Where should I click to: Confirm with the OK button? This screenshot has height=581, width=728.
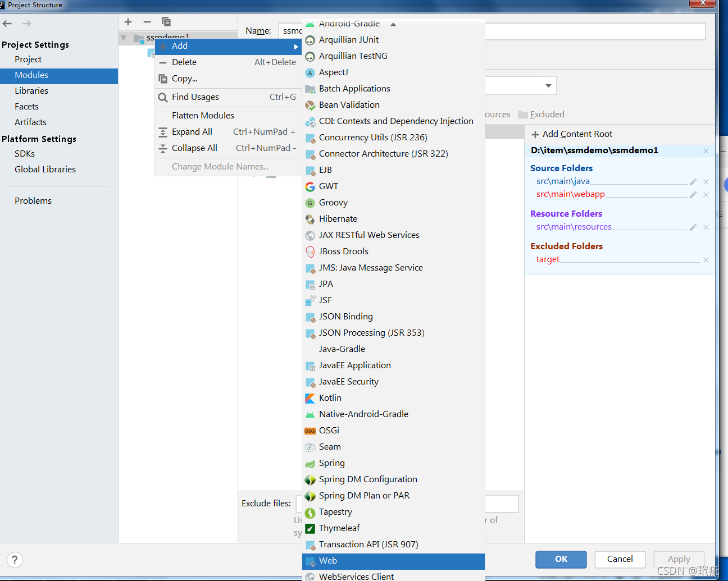tap(561, 559)
